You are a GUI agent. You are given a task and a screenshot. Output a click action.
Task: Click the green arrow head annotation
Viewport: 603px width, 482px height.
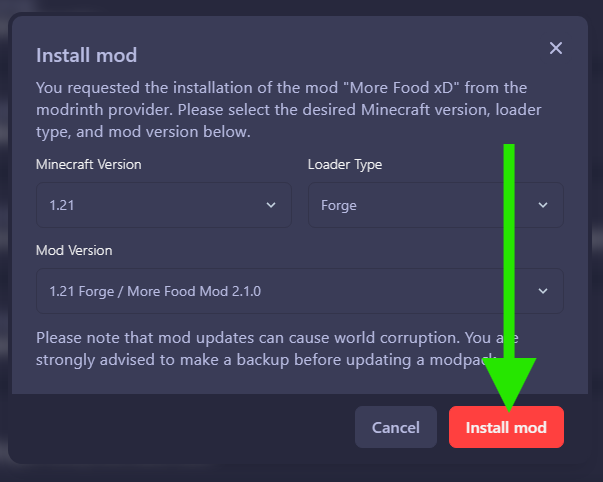point(510,385)
